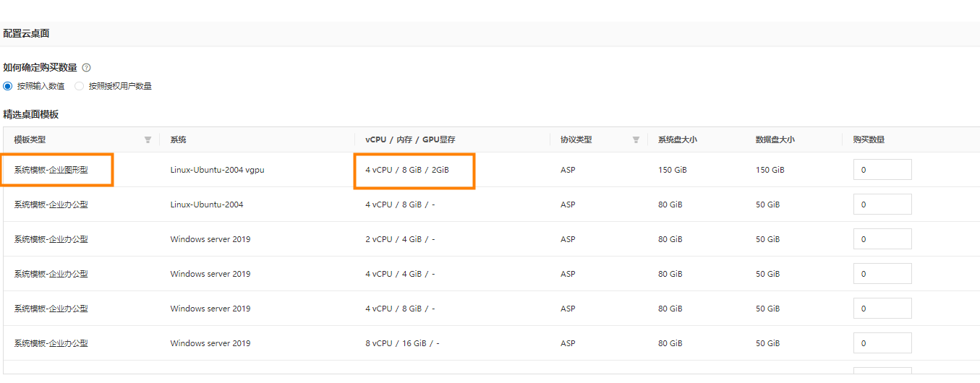980x383 pixels.
Task: Click quantity field for 企业办公型 Linux-Ubuntu-2004 row
Action: click(x=882, y=205)
